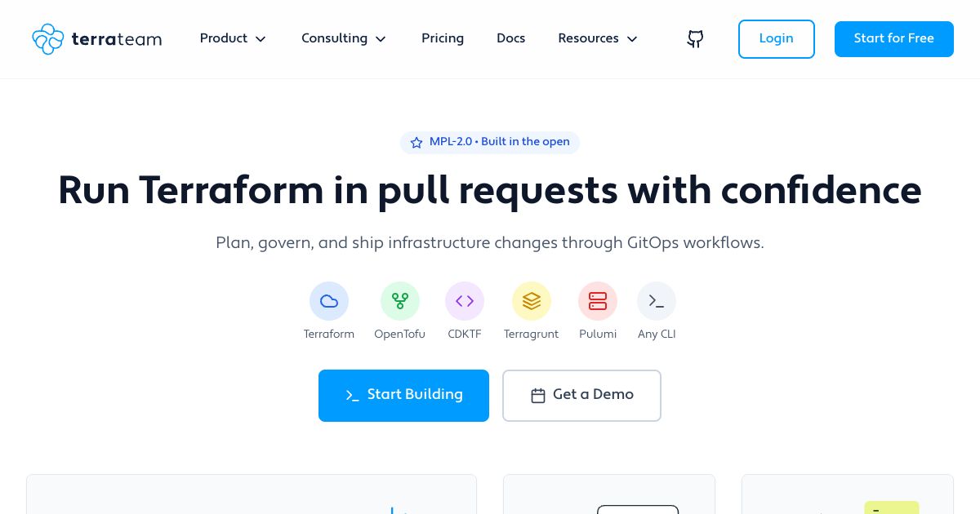Select the OpenTofu branch icon
This screenshot has width=980, height=514.
(400, 301)
